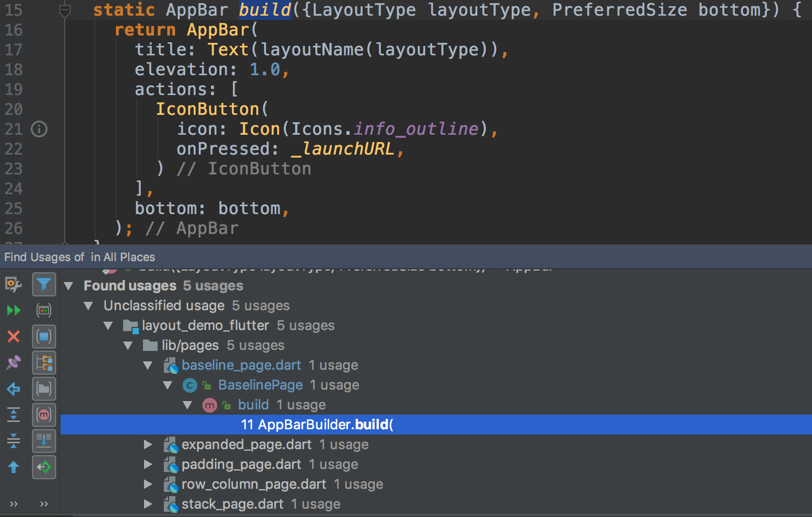The image size is (812, 517).
Task: Toggle autoscroll to source
Action: click(44, 441)
